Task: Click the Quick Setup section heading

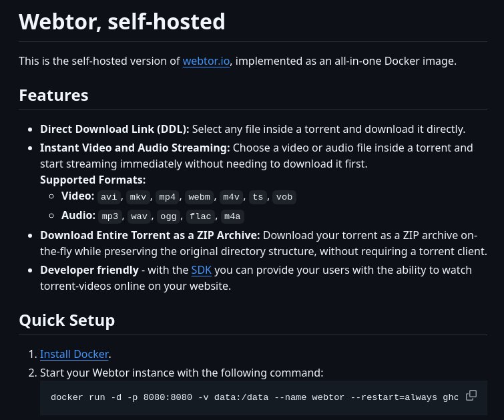Action: [x=67, y=321]
